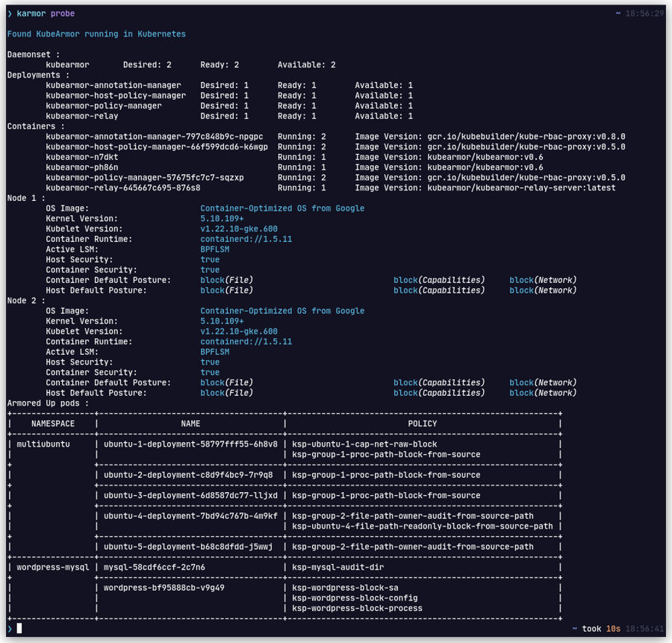Select policy 'ksp-mysql-audit-dir'
The image size is (672, 643).
[338, 567]
